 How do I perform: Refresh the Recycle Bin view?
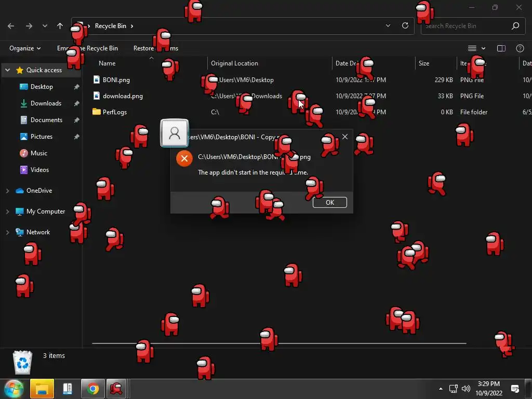405,26
